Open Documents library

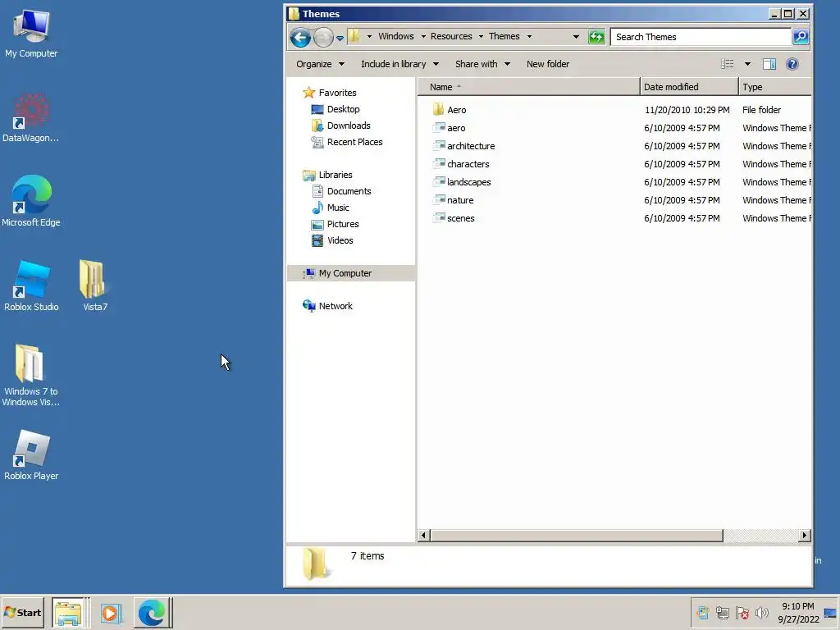tap(349, 191)
